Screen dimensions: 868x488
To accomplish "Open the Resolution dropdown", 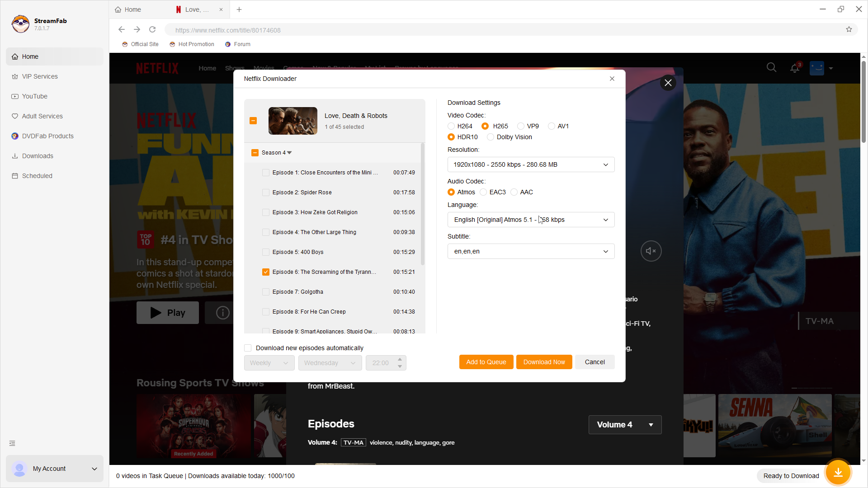I will [x=531, y=164].
